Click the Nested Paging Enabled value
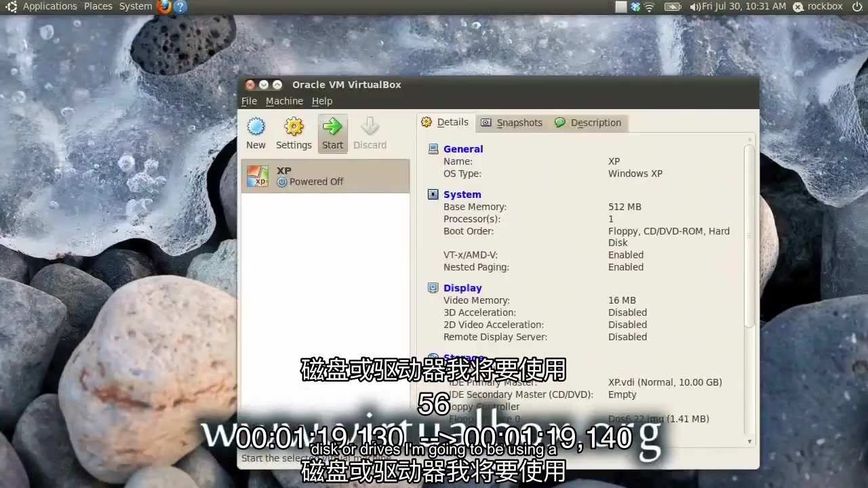This screenshot has width=868, height=488. 626,267
